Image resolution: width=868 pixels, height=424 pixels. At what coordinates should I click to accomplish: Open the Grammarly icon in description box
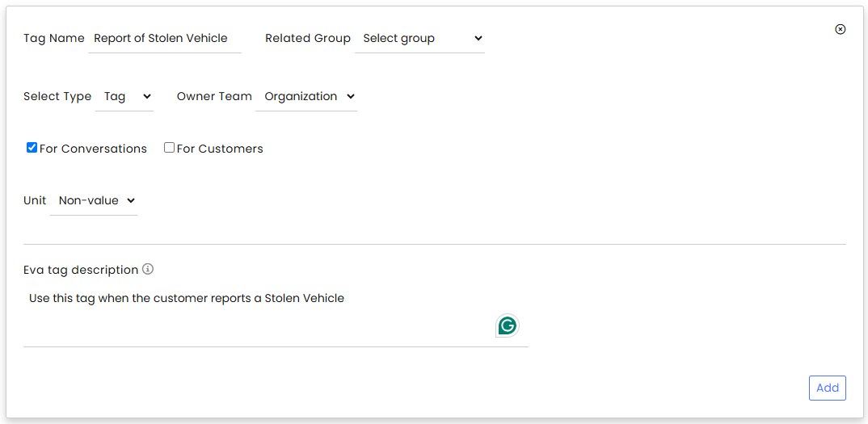(x=507, y=325)
